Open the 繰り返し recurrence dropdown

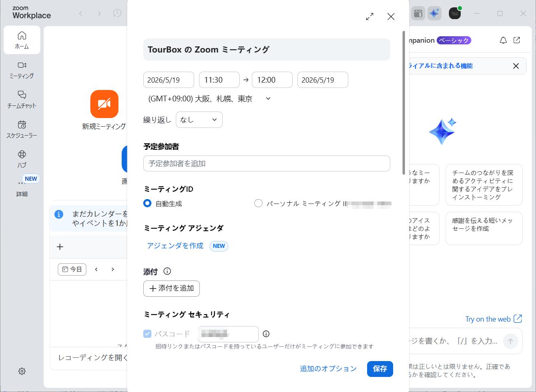click(x=199, y=120)
